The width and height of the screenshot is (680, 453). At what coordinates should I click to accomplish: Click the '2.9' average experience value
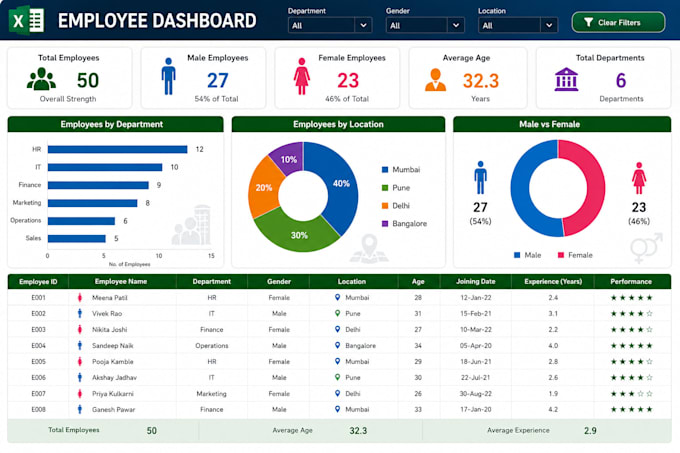coord(590,430)
